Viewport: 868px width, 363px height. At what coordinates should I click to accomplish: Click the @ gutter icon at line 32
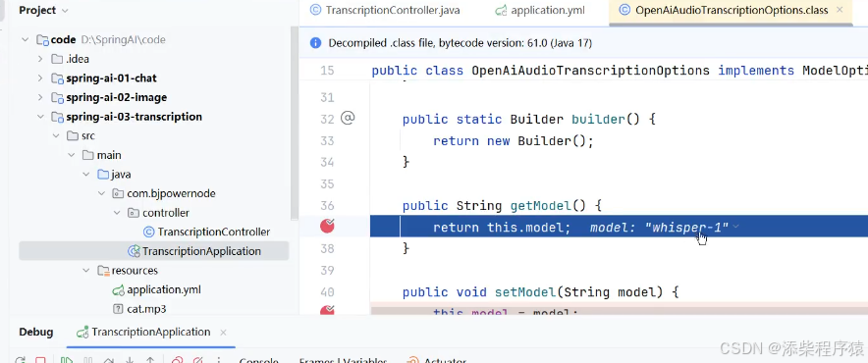347,118
